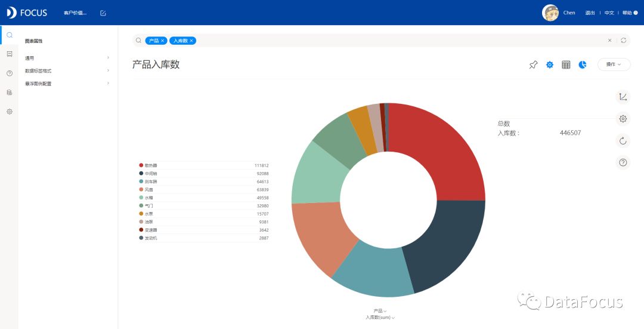The image size is (644, 329).
Task: Switch to table view
Action: tap(566, 64)
